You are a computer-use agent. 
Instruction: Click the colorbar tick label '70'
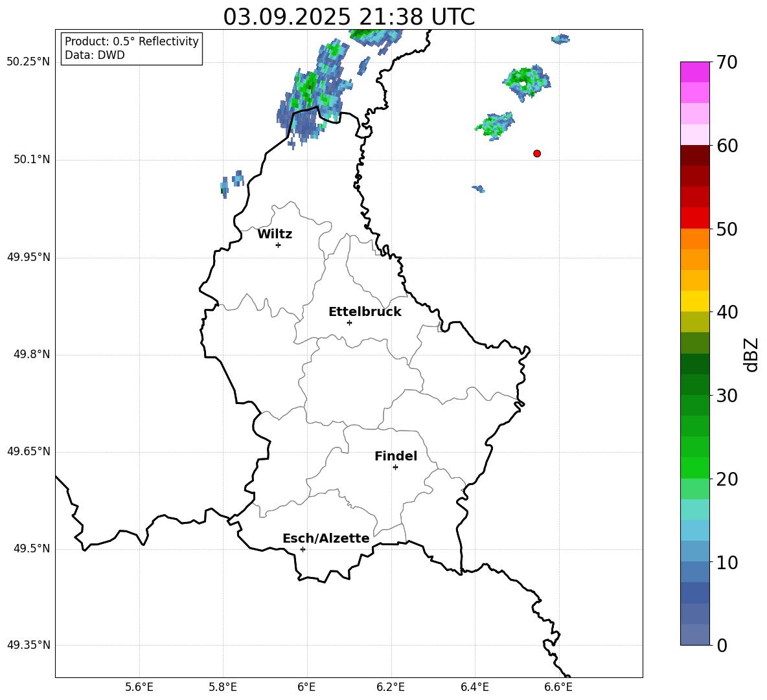(x=727, y=62)
